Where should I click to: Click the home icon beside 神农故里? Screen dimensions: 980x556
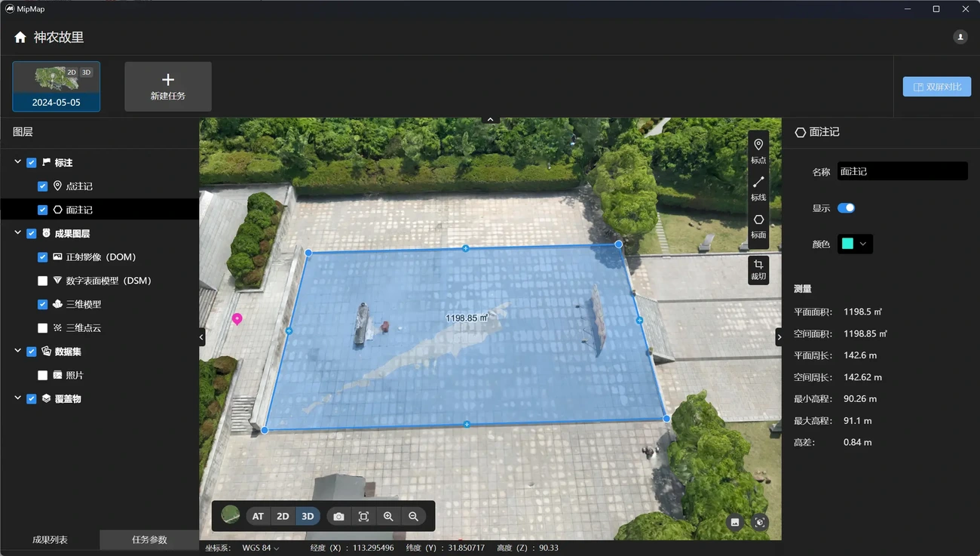pos(20,37)
